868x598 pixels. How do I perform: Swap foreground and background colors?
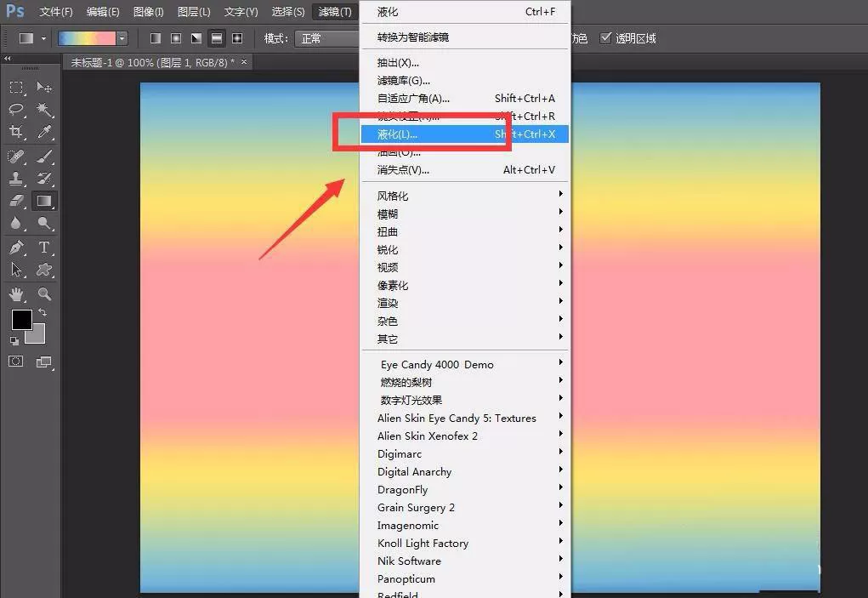tap(42, 313)
